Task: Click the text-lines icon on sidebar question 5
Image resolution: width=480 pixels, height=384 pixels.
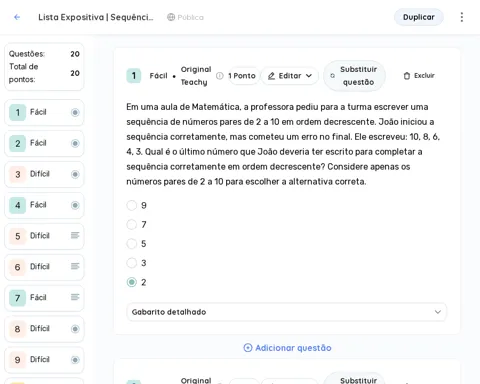Action: point(75,235)
